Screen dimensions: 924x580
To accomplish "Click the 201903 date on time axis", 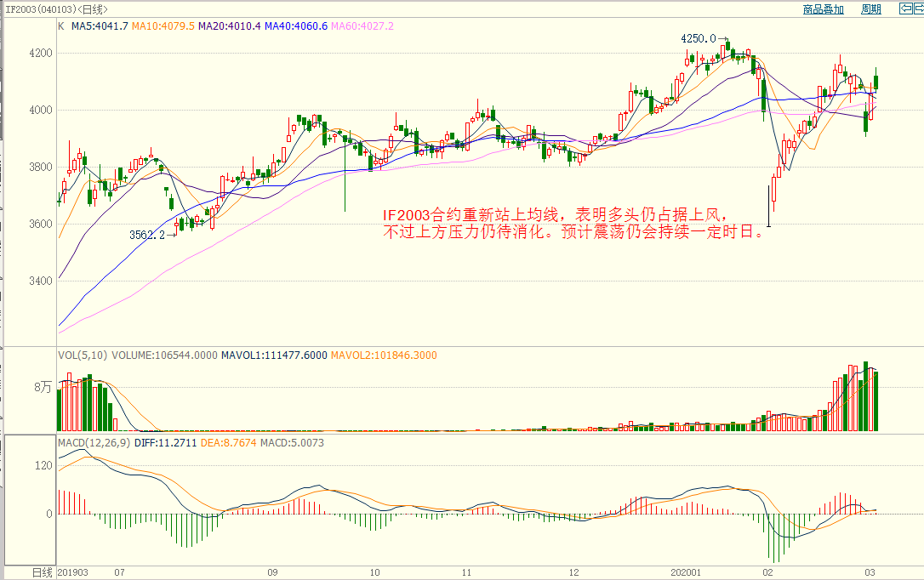I will tap(71, 572).
